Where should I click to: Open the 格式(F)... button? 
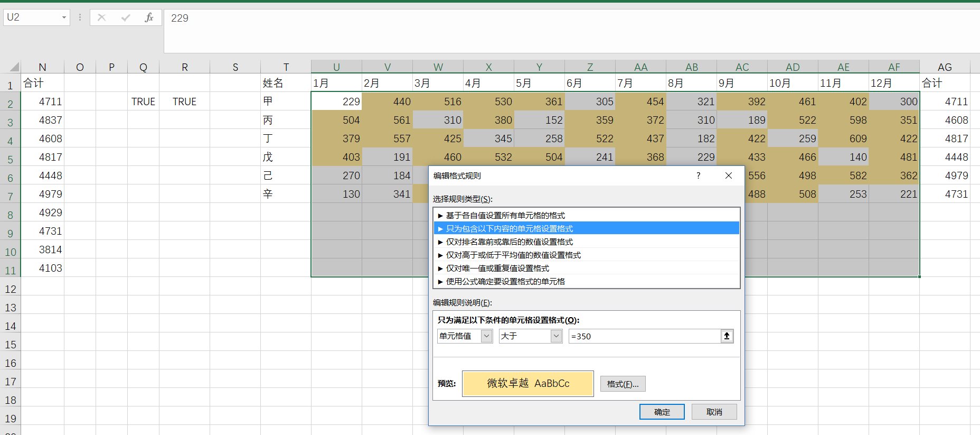coord(623,384)
